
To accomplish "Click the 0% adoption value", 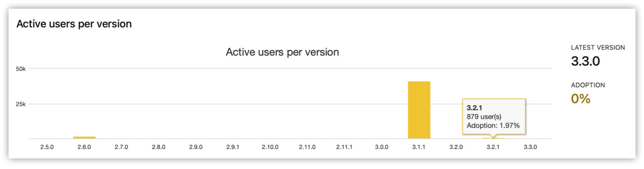I will click(581, 99).
